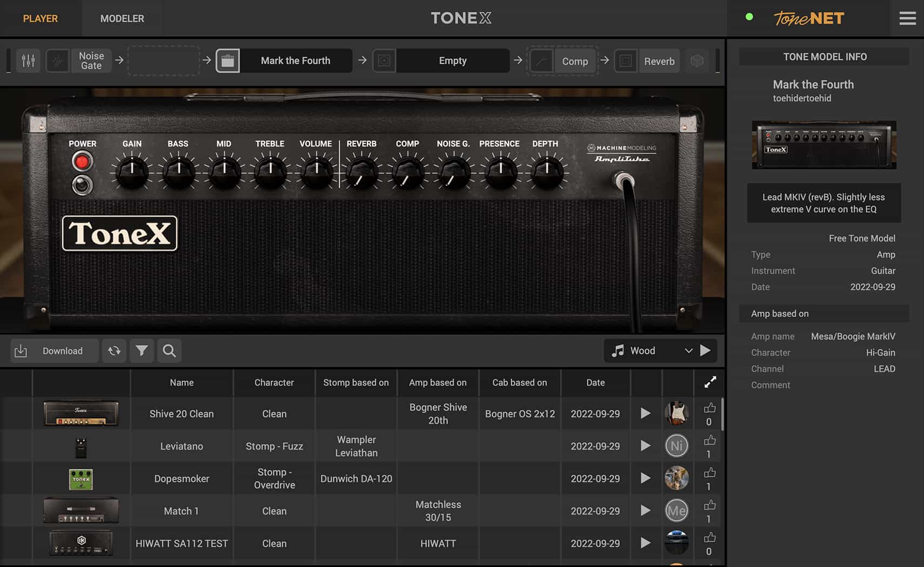Screen dimensions: 924x567
Task: Open toehidertoehid's profile link
Action: coord(802,98)
